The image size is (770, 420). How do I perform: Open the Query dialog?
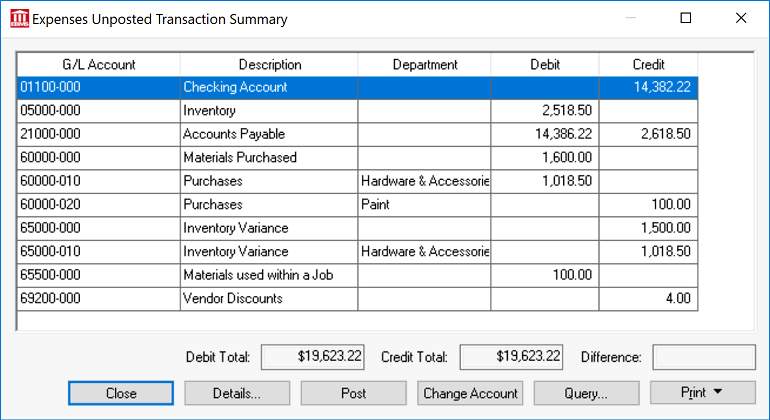586,393
